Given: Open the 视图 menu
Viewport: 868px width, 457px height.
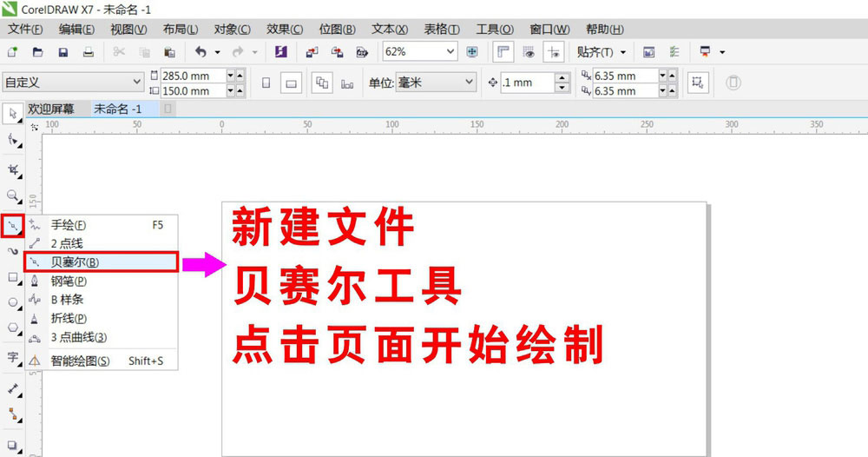Looking at the screenshot, I should (128, 30).
